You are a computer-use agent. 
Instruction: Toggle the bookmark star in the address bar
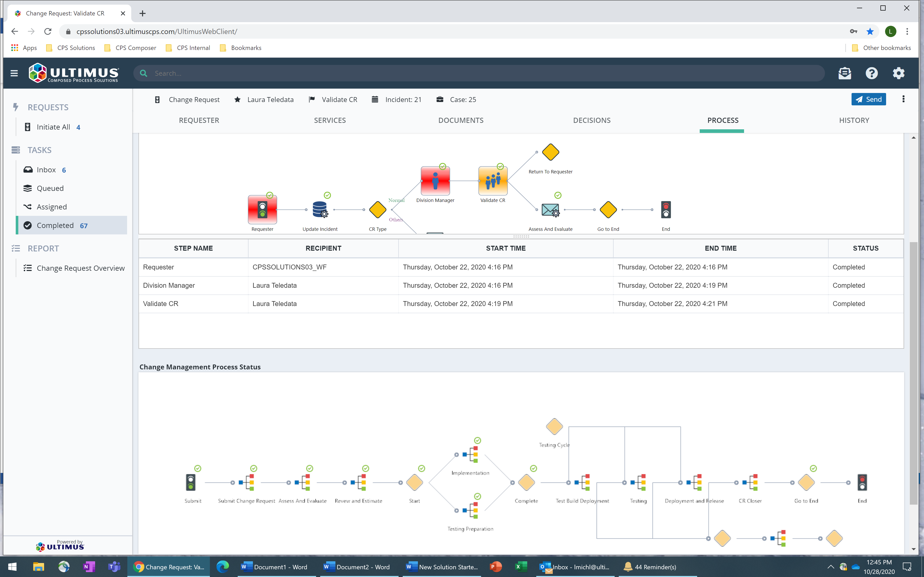coord(870,32)
